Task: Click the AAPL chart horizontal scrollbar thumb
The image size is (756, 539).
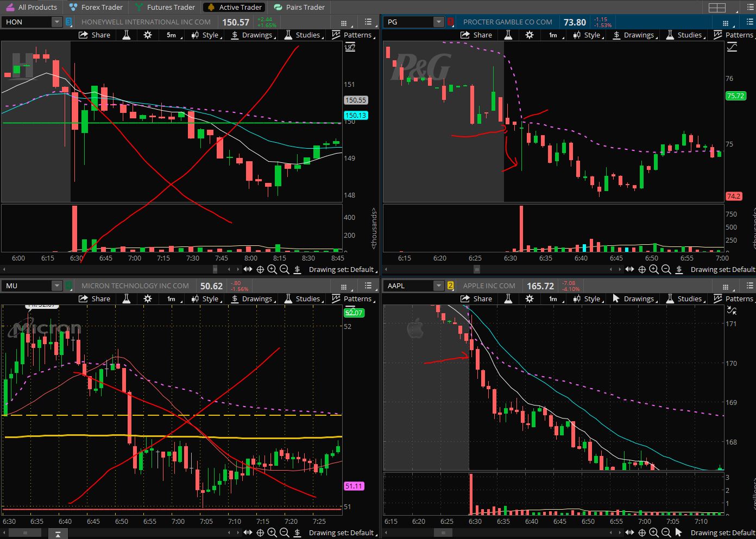Action: coord(444,532)
